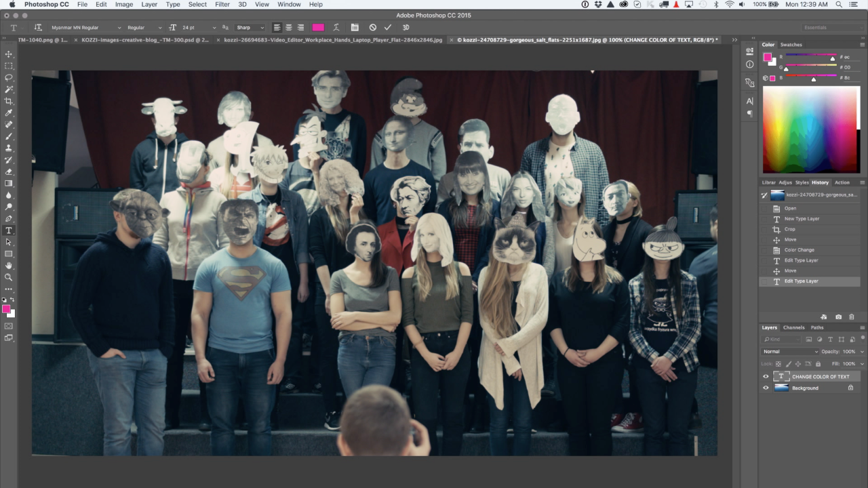This screenshot has height=488, width=868.
Task: Select the Background layer thumbnail
Action: point(781,388)
